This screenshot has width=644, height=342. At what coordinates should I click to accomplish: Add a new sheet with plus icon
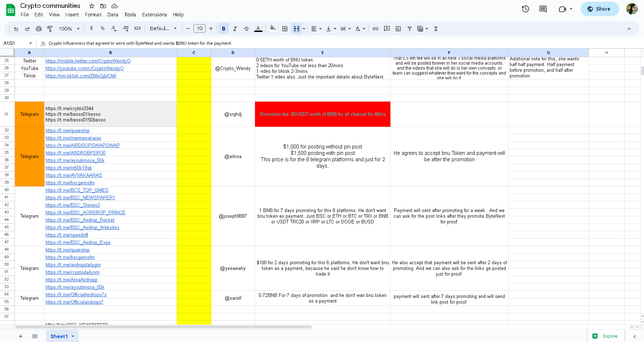click(21, 336)
